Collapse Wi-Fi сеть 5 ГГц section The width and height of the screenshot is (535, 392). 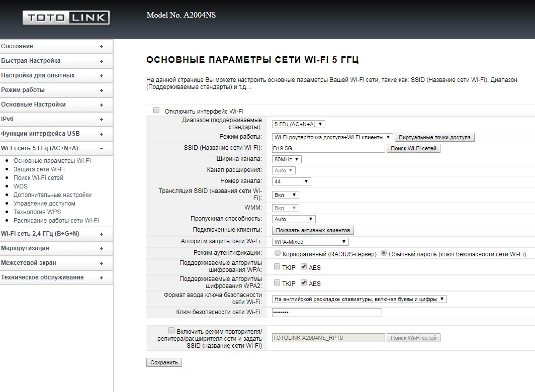102,149
